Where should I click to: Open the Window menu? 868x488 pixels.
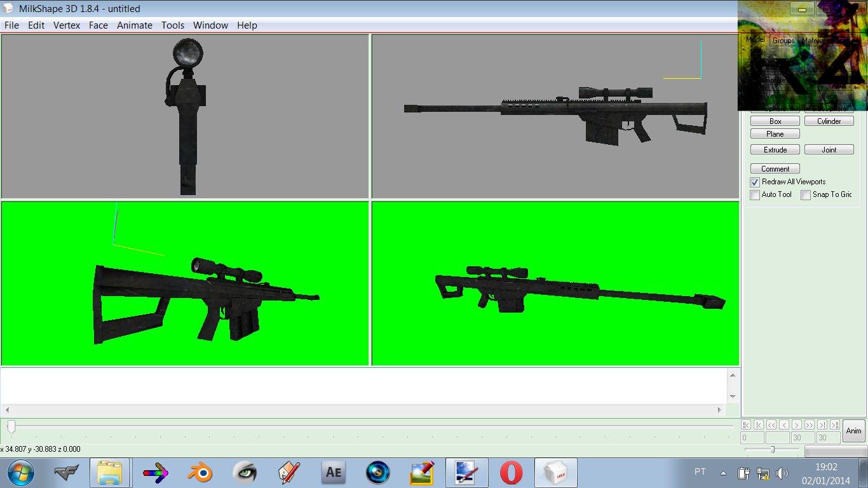[210, 25]
